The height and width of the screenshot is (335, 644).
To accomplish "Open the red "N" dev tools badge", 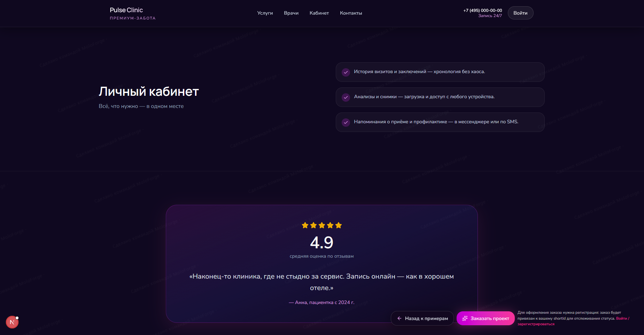I will [x=12, y=322].
